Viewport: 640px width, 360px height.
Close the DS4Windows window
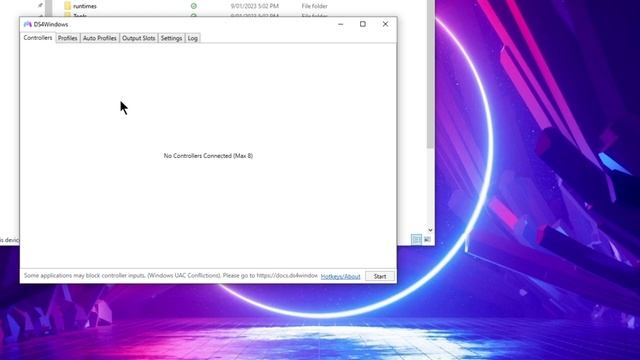[385, 24]
